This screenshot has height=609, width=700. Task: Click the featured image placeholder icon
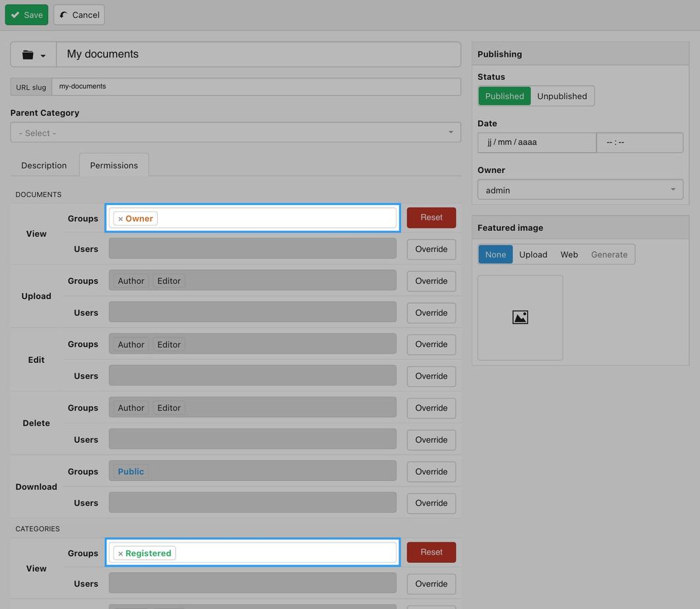(x=520, y=317)
